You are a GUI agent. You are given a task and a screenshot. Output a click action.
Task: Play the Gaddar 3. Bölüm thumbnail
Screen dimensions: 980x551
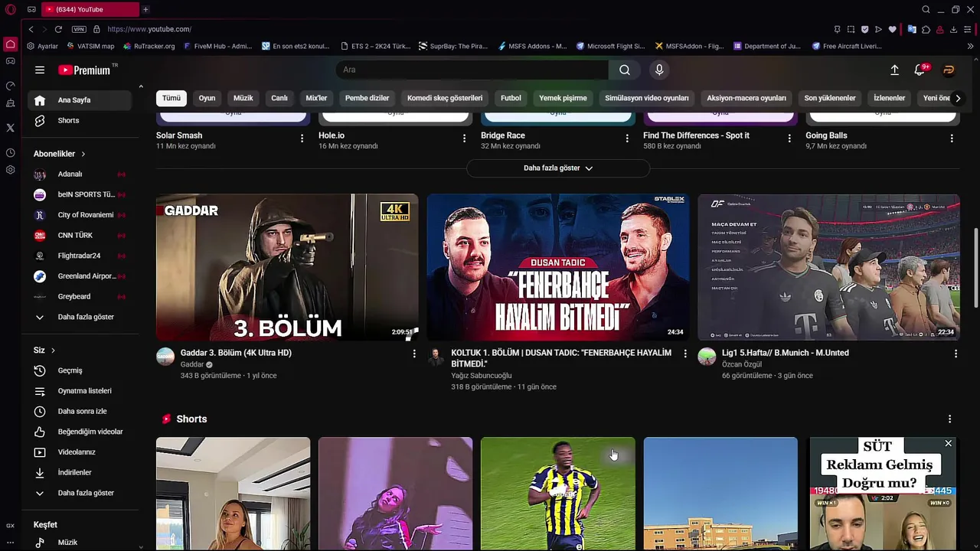pos(287,267)
